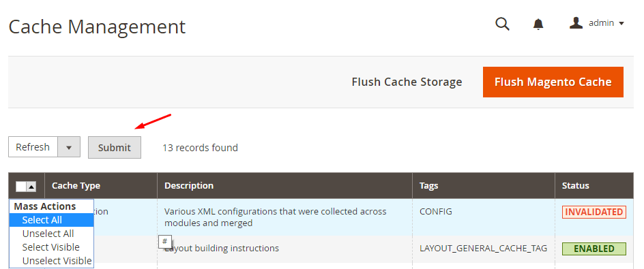644x269 pixels.
Task: Toggle the header select-all checkbox
Action: point(21,187)
